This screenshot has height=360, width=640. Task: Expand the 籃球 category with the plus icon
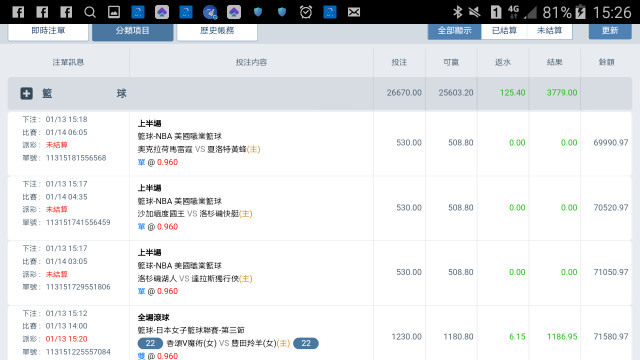[x=27, y=93]
